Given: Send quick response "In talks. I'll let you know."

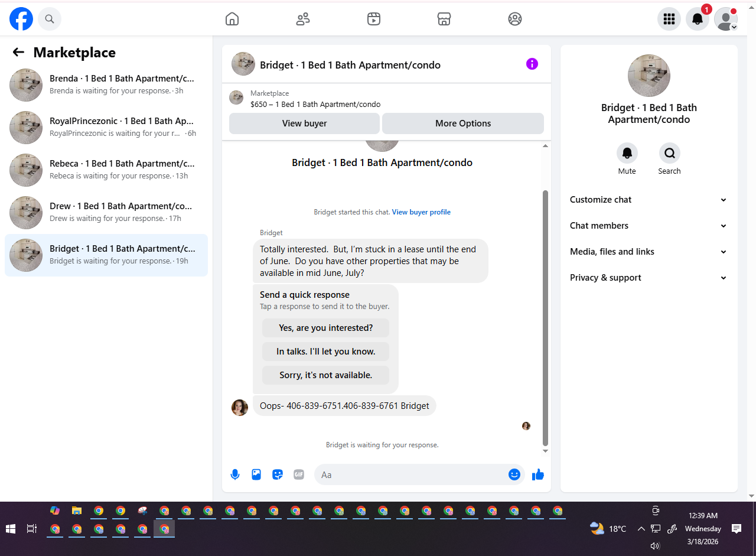Looking at the screenshot, I should pyautogui.click(x=326, y=352).
